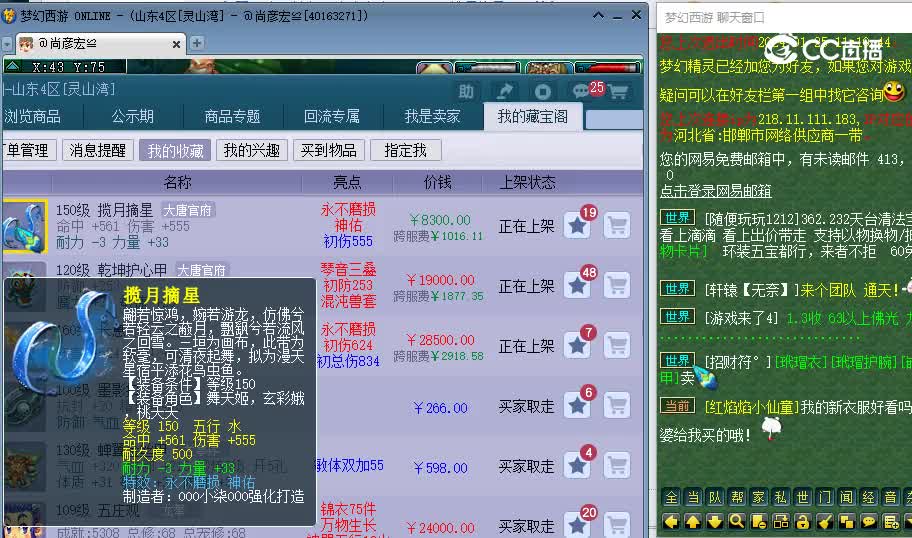This screenshot has width=912, height=538.
Task: Select the 私 (private) channel filter
Action: pos(781,497)
